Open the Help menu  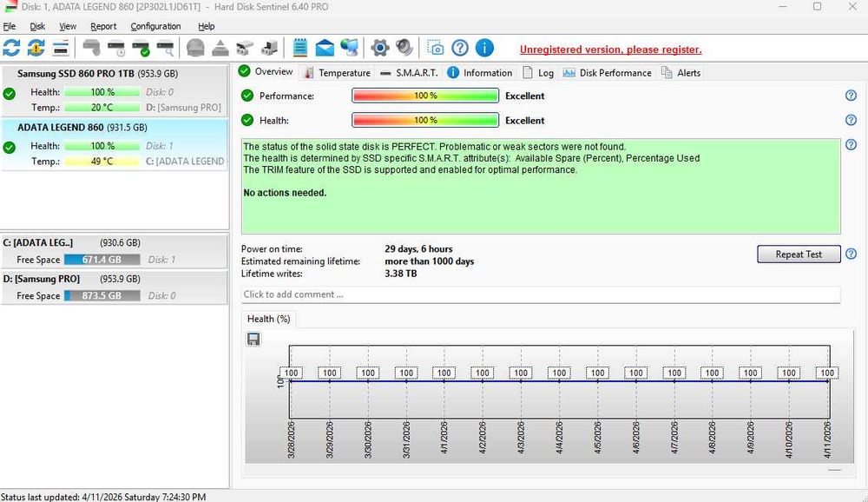(206, 26)
